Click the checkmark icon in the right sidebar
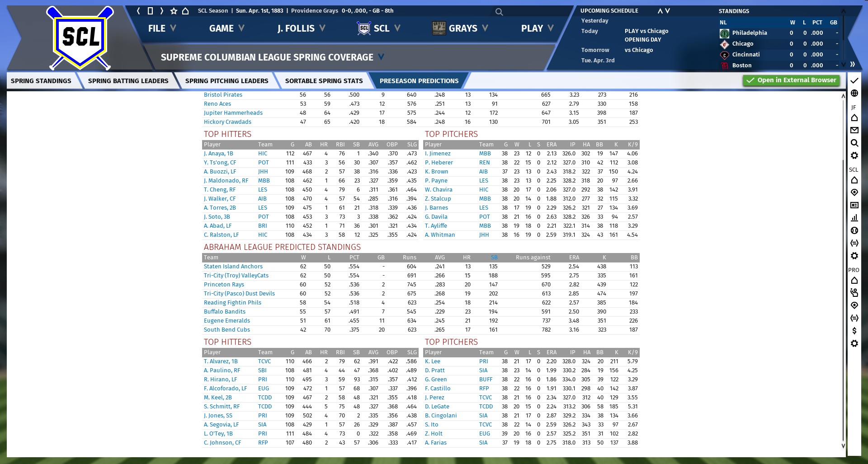Screen dimensions: 868x464 click(854, 80)
